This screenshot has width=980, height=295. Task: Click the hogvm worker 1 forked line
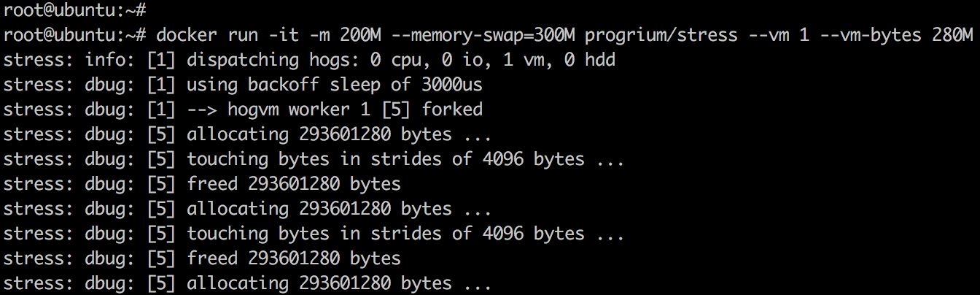tap(243, 110)
